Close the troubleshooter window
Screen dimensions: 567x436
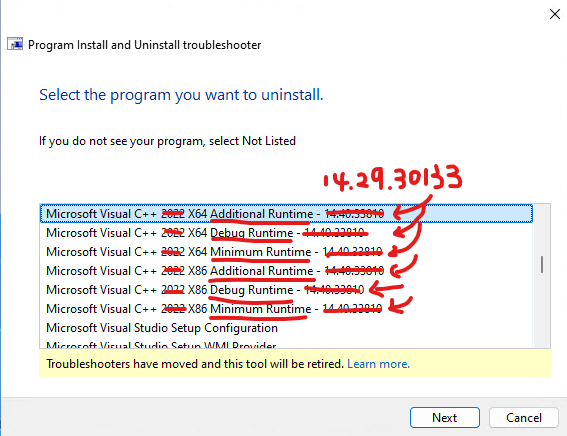pos(555,14)
